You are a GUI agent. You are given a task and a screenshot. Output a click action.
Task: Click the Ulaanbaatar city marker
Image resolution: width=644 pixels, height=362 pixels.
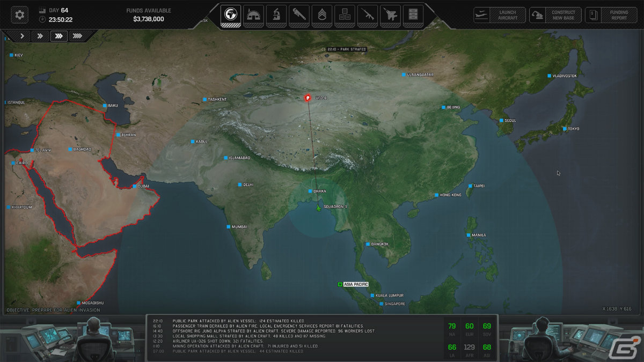(404, 75)
